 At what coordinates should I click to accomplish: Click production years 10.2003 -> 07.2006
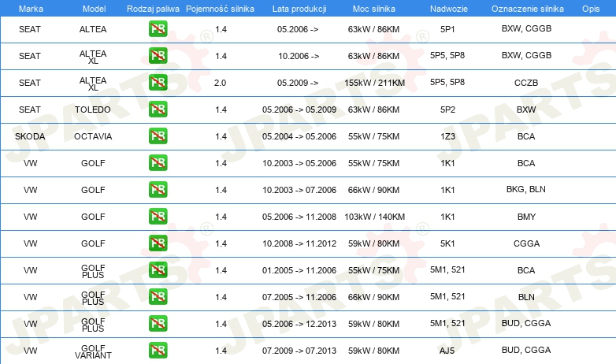coord(299,190)
